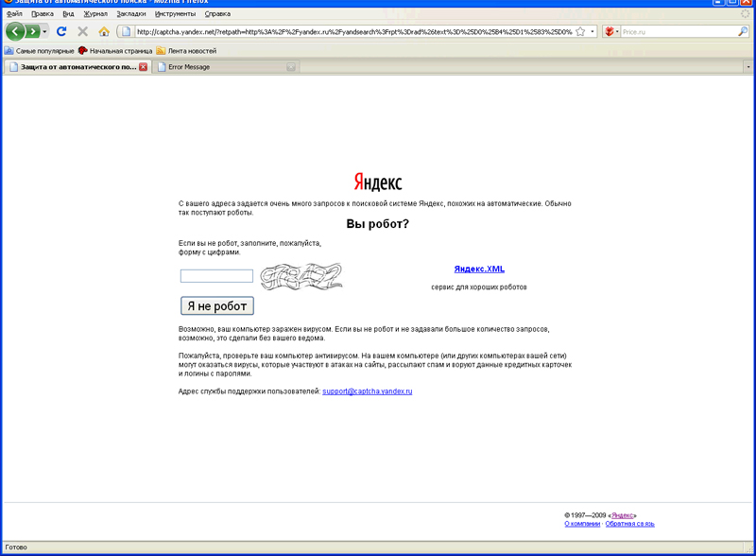Image resolution: width=756 pixels, height=556 pixels.
Task: Submit with the Я не робот button
Action: tap(217, 306)
